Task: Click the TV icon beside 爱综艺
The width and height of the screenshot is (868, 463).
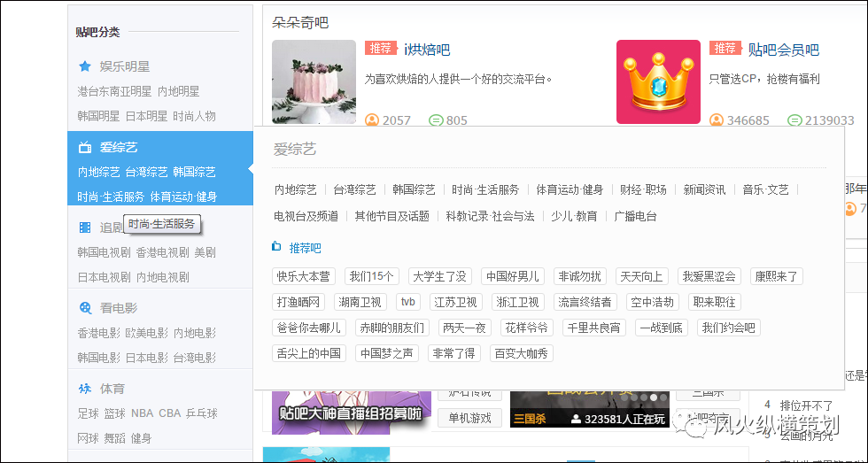Action: pyautogui.click(x=85, y=147)
